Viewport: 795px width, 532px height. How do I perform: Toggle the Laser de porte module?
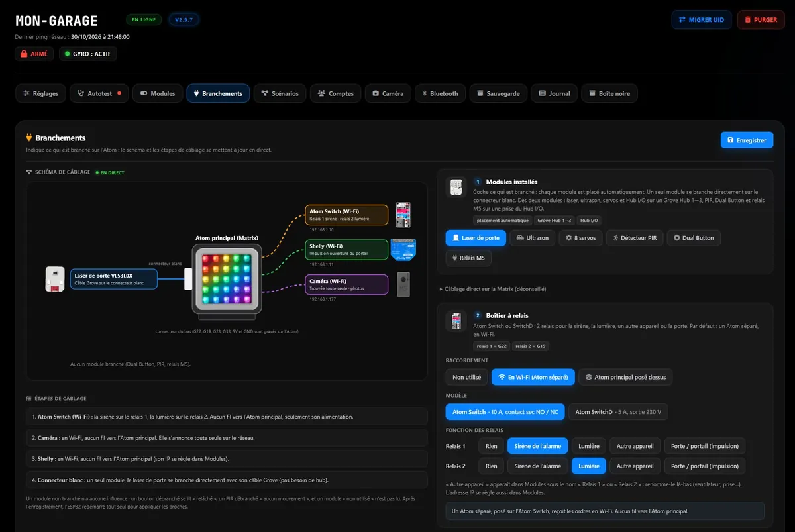click(476, 238)
